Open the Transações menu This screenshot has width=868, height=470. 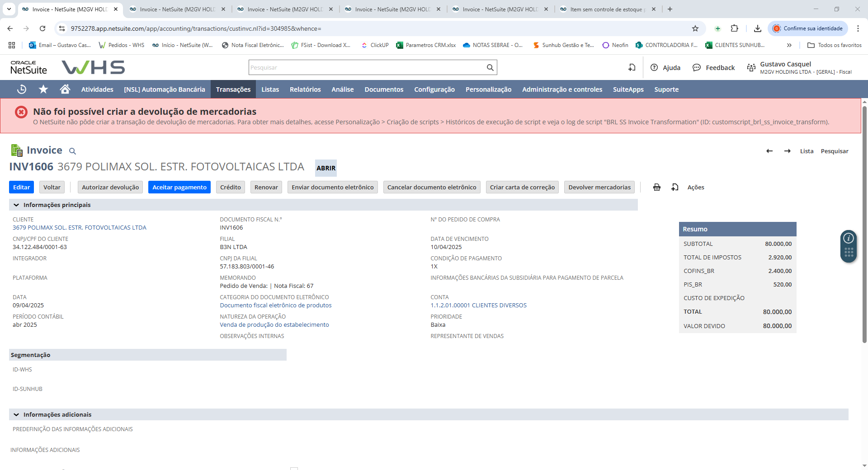[x=233, y=89]
